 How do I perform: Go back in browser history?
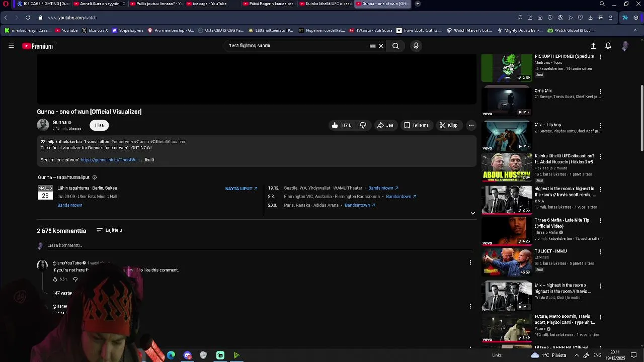click(x=6, y=18)
